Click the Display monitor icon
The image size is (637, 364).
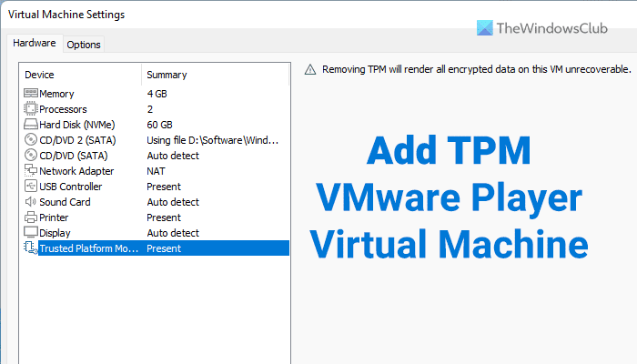pyautogui.click(x=30, y=232)
